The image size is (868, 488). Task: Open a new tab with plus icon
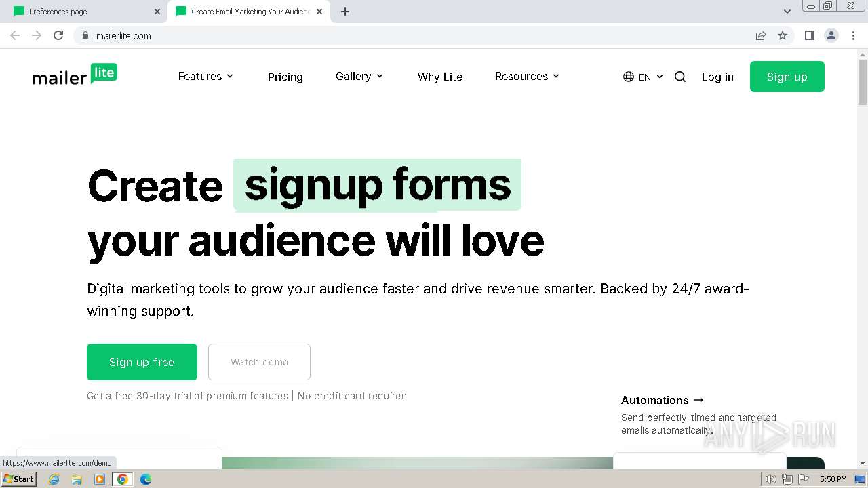[345, 12]
